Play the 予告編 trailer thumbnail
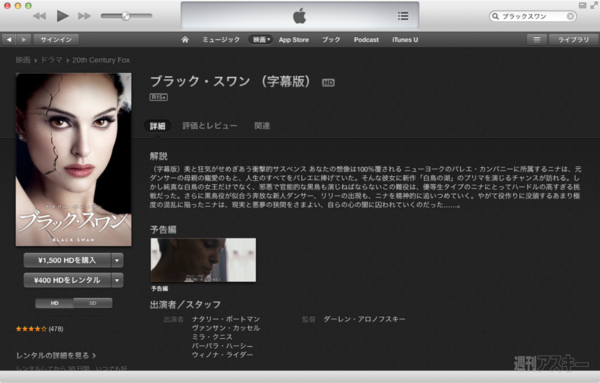Image resolution: width=600 pixels, height=383 pixels. (203, 260)
